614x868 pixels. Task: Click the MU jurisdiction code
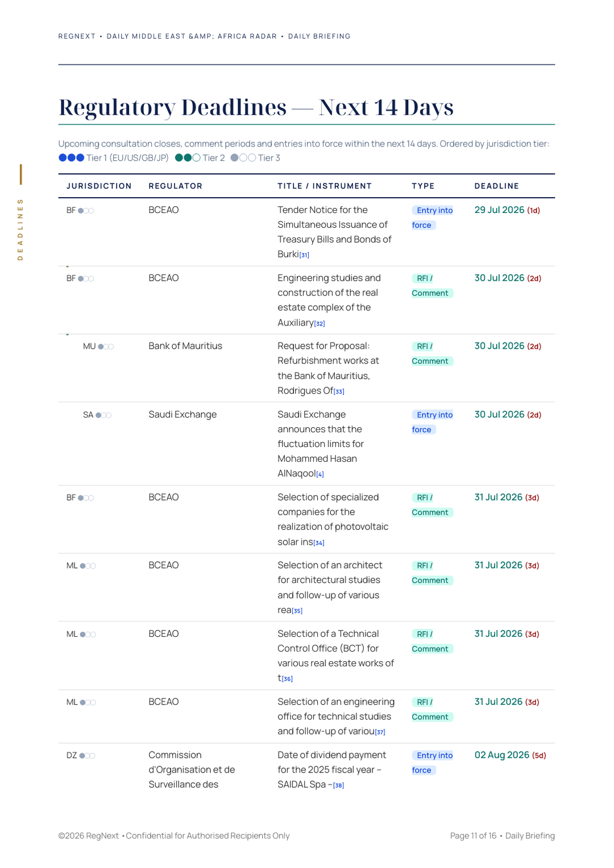(89, 347)
